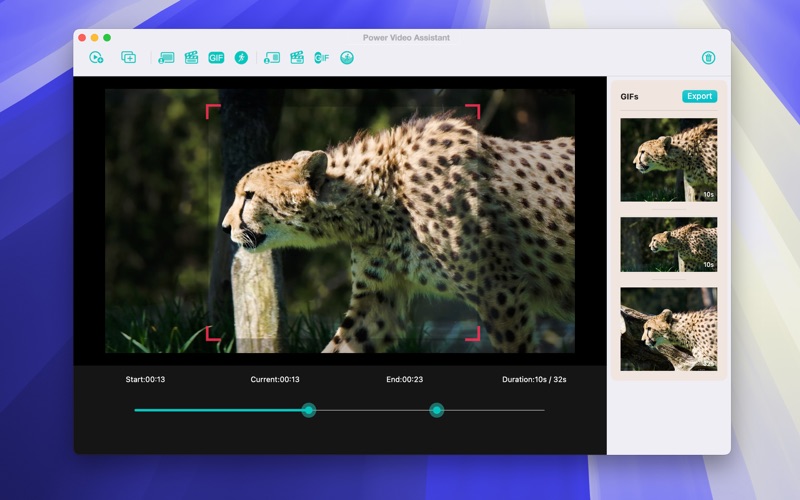Click the second GIF icon, right of the separator
Viewport: 800px width, 500px height.
point(322,58)
